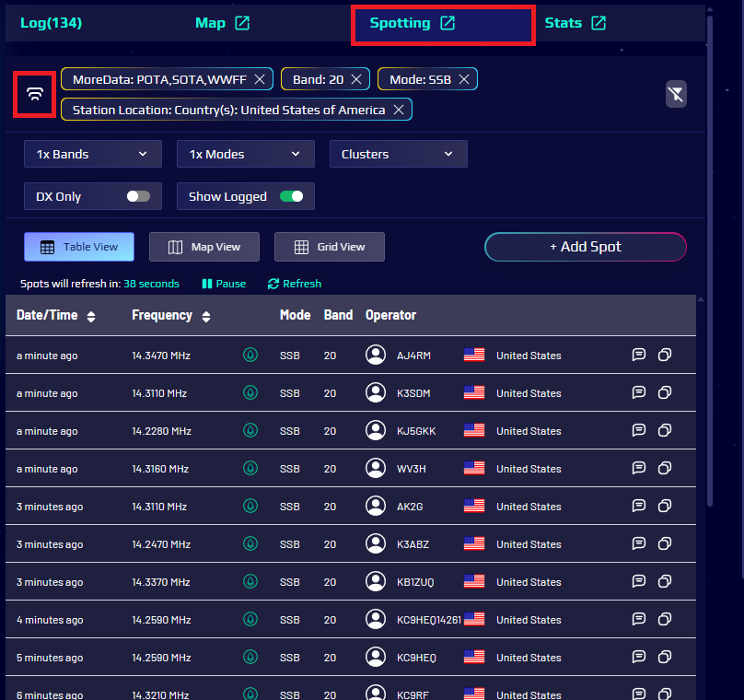Viewport: 744px width, 700px height.
Task: Click the Mode column header
Action: point(296,315)
